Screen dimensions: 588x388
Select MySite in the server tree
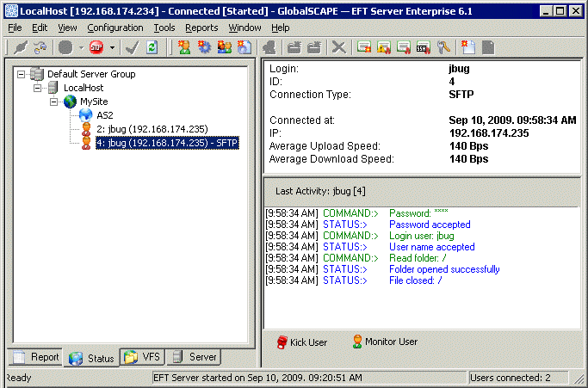point(94,102)
